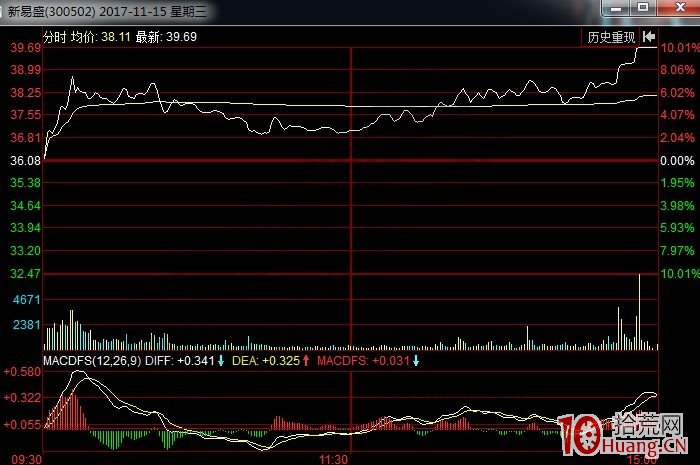The height and width of the screenshot is (465, 700).
Task: Click the DIFF +0.341 value
Action: tap(180, 361)
